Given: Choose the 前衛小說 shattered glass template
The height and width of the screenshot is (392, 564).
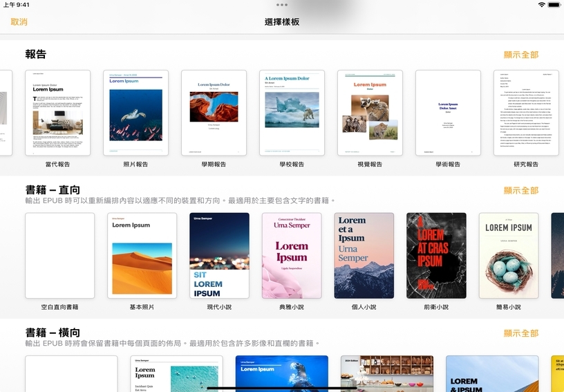Looking at the screenshot, I should point(435,255).
